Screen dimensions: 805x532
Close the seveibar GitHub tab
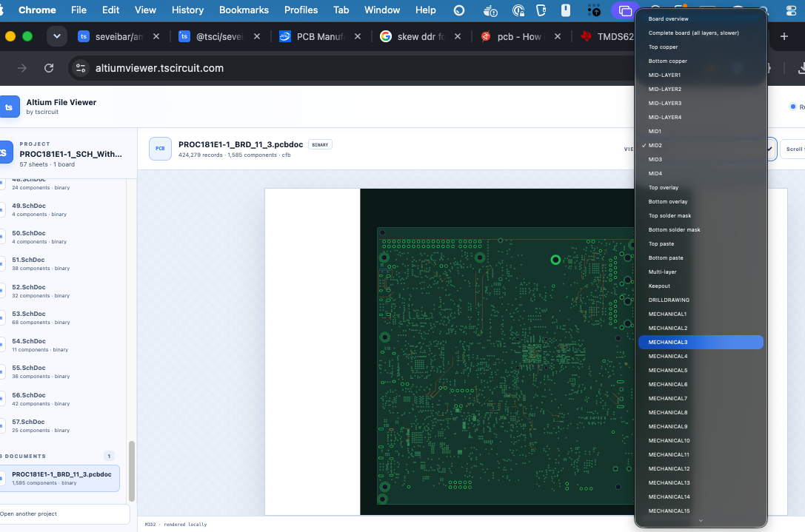pyautogui.click(x=156, y=36)
